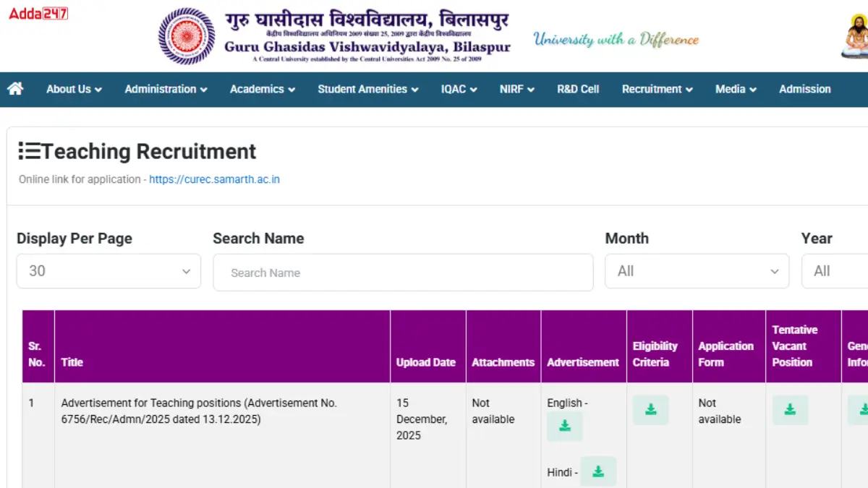868x488 pixels.
Task: Click the list icon beside Teaching Recruitment
Action: [x=30, y=151]
